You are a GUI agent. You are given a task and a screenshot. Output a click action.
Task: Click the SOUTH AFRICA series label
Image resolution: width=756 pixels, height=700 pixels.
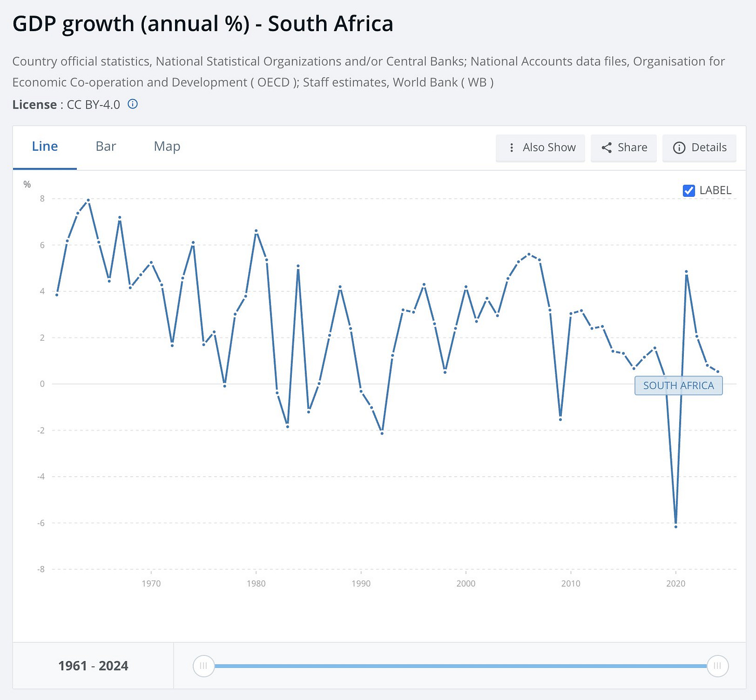(679, 385)
